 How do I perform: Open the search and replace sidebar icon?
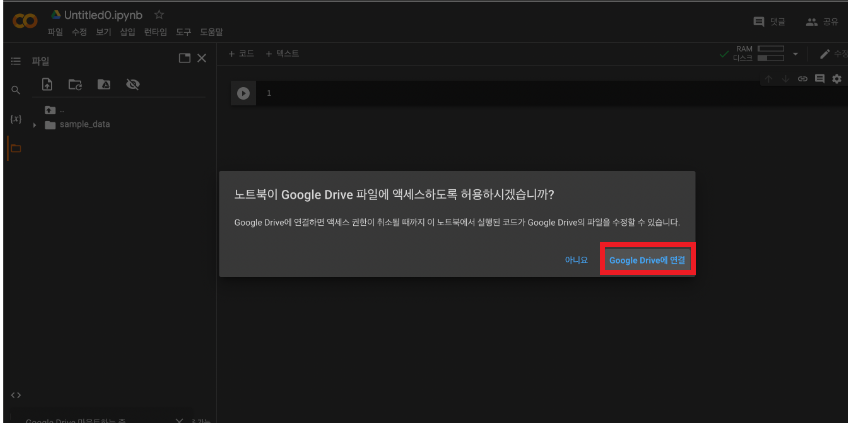[x=16, y=90]
